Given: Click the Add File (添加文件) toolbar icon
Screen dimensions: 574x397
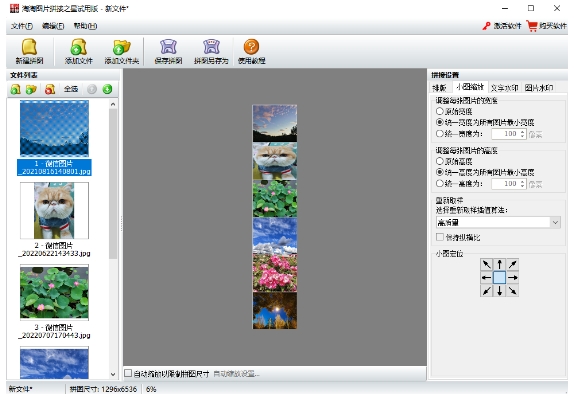Looking at the screenshot, I should pyautogui.click(x=78, y=47).
